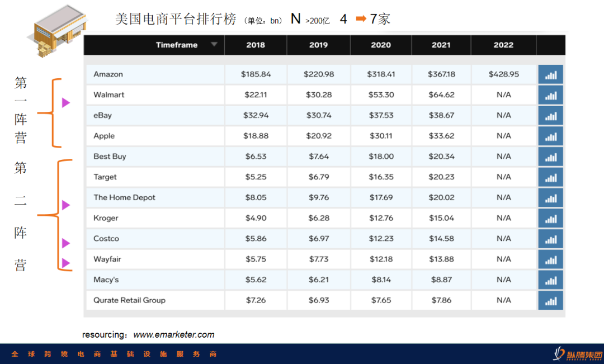Open the bar chart icon for Best Buy
The width and height of the screenshot is (604, 364).
tap(550, 157)
